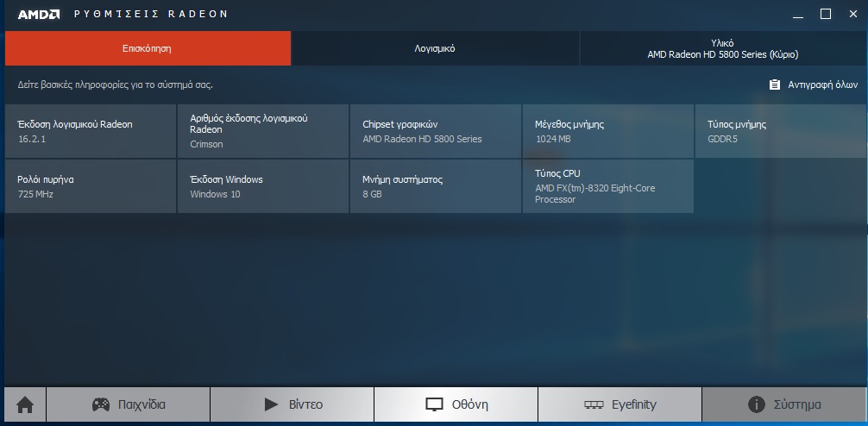Viewport: 868px width, 426px height.
Task: Switch to the Επισκόπηση tab
Action: [148, 48]
